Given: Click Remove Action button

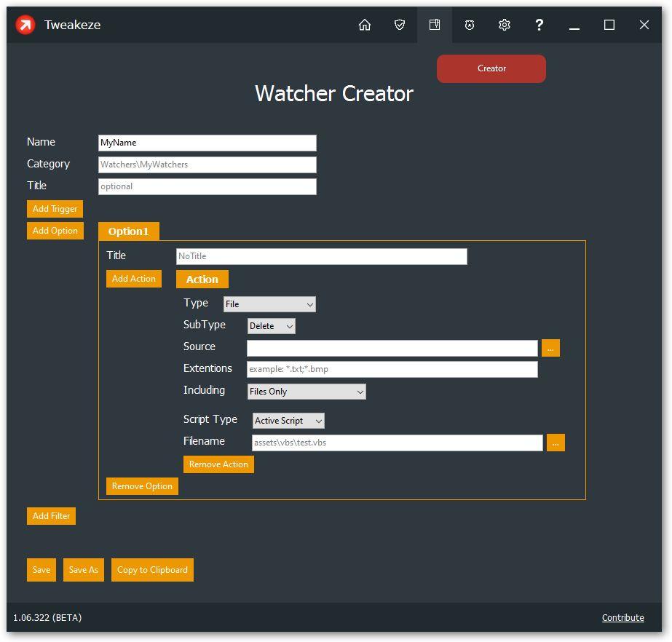Looking at the screenshot, I should (x=218, y=464).
